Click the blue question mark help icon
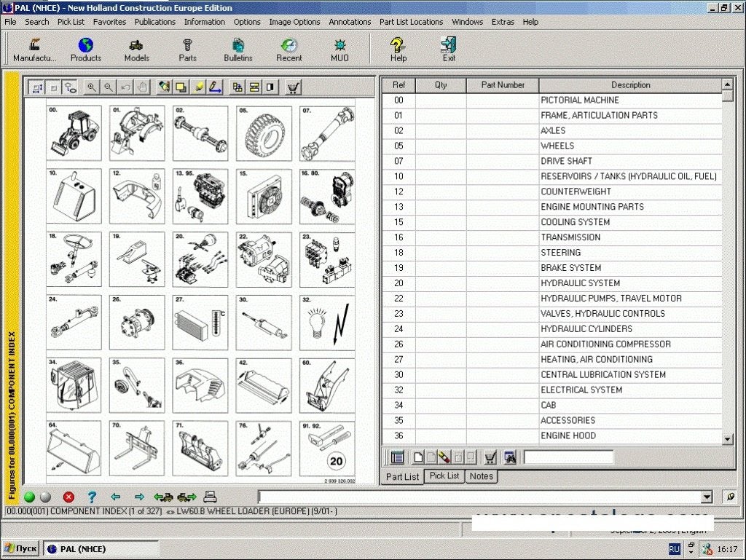Screen dimensions: 746x560 pyautogui.click(x=92, y=497)
